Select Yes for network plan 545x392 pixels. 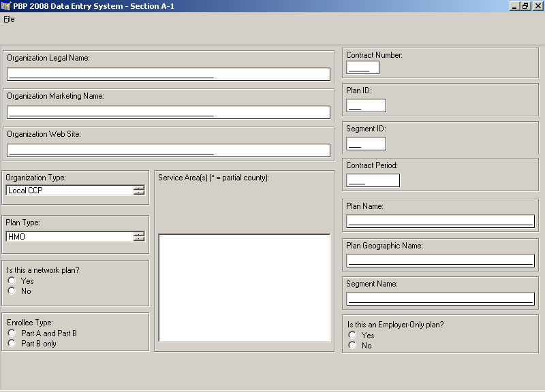coord(12,281)
